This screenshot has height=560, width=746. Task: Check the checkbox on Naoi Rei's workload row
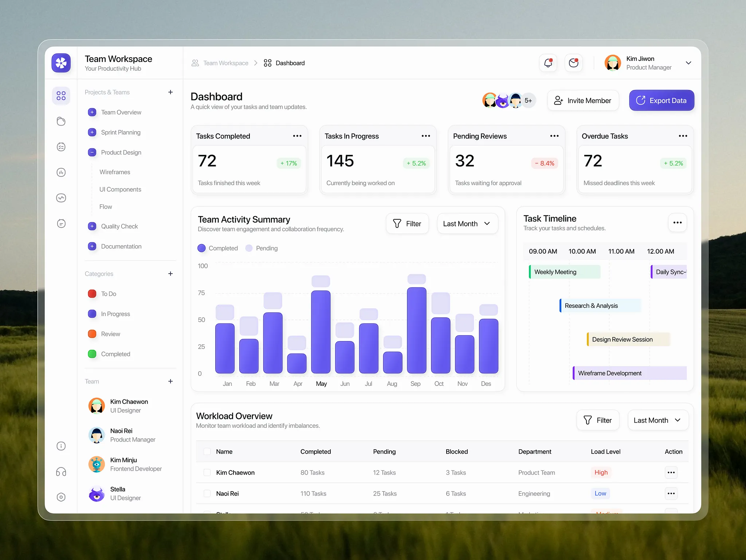[207, 493]
